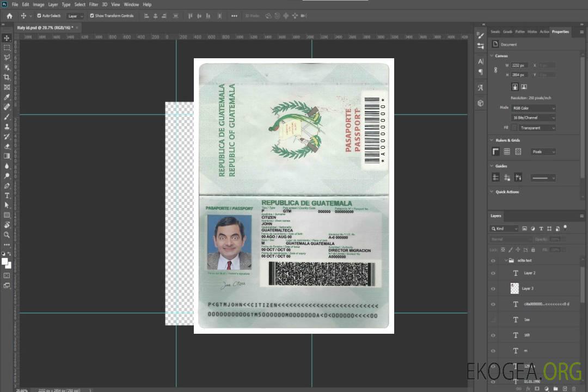Select the Lasso tool
The height and width of the screenshot is (392, 588).
(7, 57)
